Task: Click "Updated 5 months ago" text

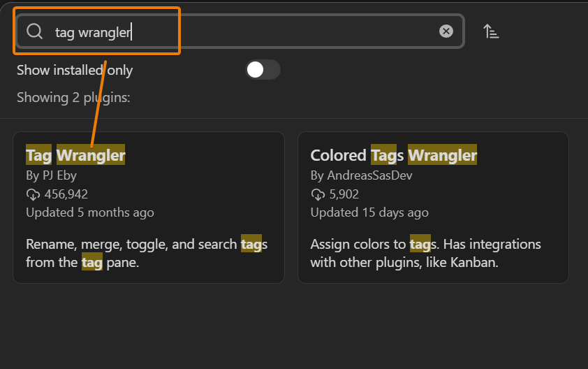Action: [x=89, y=212]
